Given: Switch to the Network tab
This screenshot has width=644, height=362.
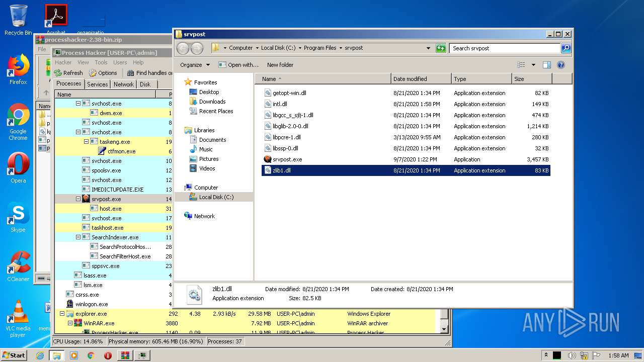Looking at the screenshot, I should 123,84.
